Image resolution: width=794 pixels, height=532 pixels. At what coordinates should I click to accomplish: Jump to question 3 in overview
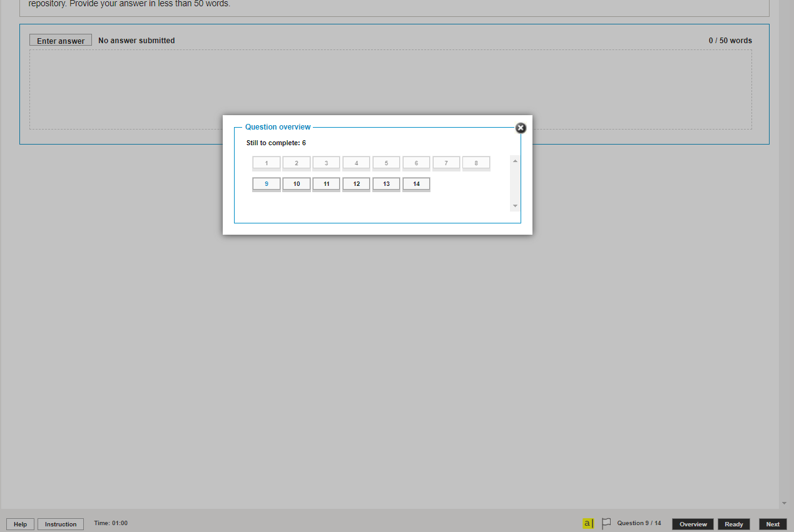coord(327,163)
